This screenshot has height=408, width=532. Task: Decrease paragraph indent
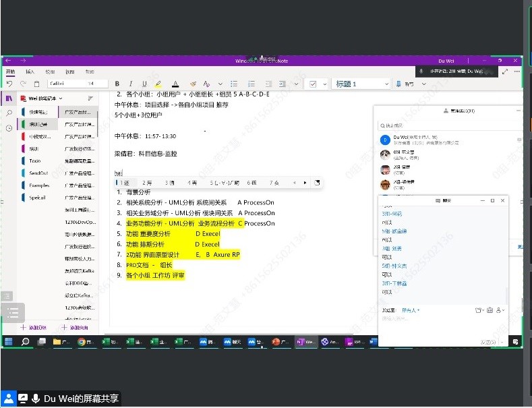[269, 84]
